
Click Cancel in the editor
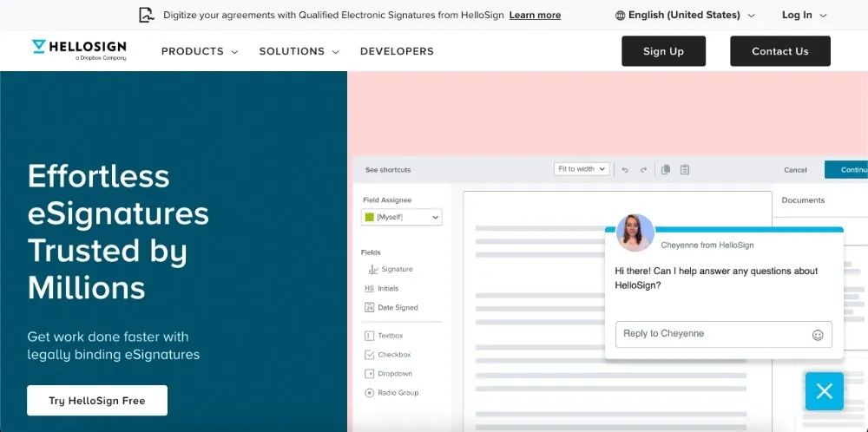click(x=795, y=170)
